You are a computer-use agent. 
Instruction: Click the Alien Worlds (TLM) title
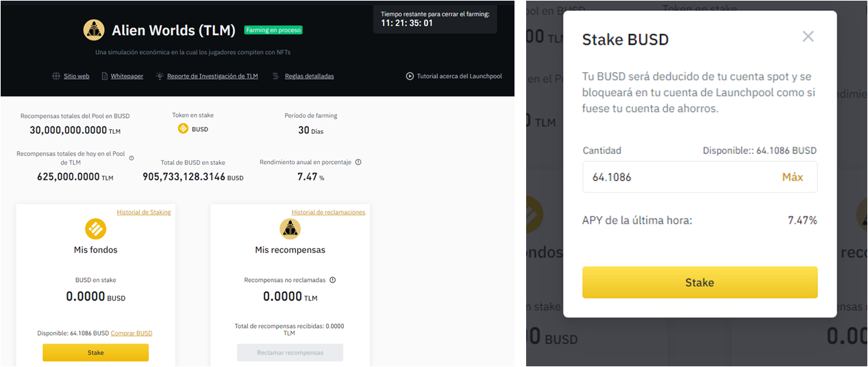pyautogui.click(x=173, y=30)
